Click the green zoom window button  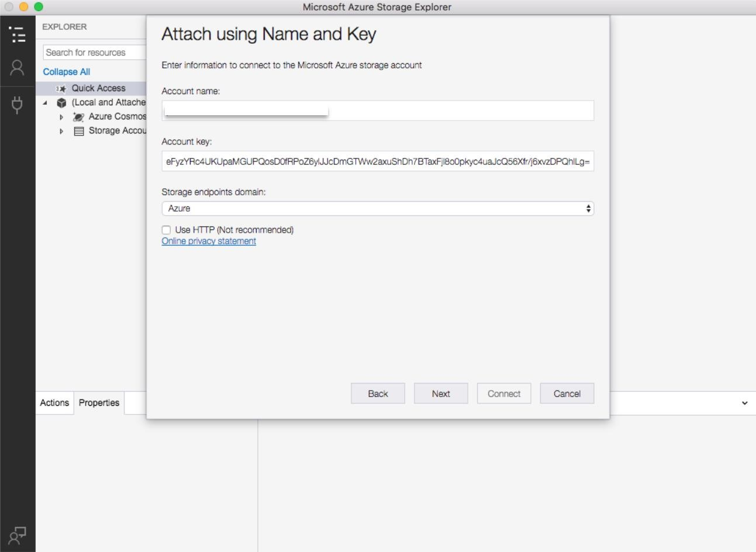click(39, 7)
